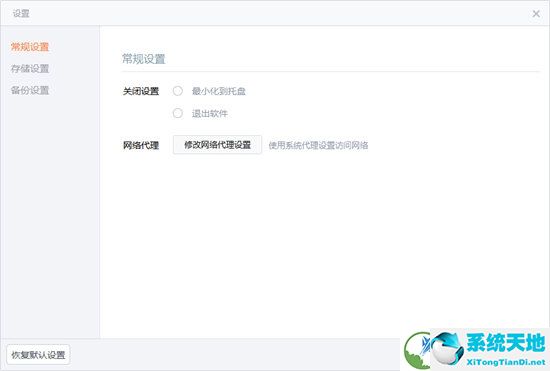550x371 pixels.
Task: Click the 设置 window title text
Action: [21, 14]
